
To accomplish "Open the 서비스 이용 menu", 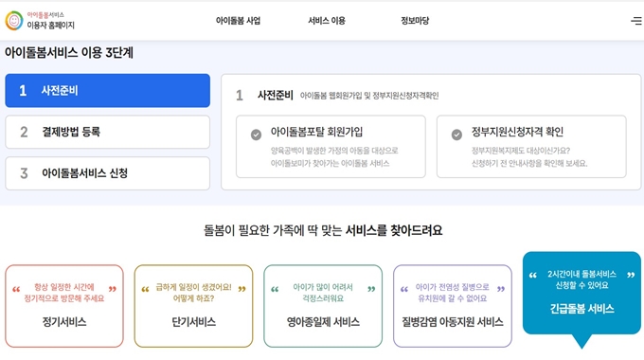I will click(327, 21).
